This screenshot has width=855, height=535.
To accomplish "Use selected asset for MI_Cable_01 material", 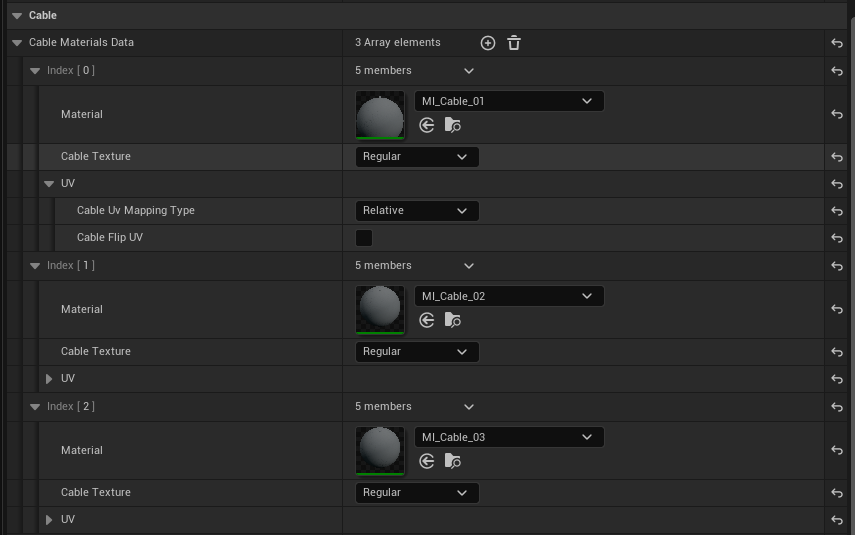I will pyautogui.click(x=427, y=125).
